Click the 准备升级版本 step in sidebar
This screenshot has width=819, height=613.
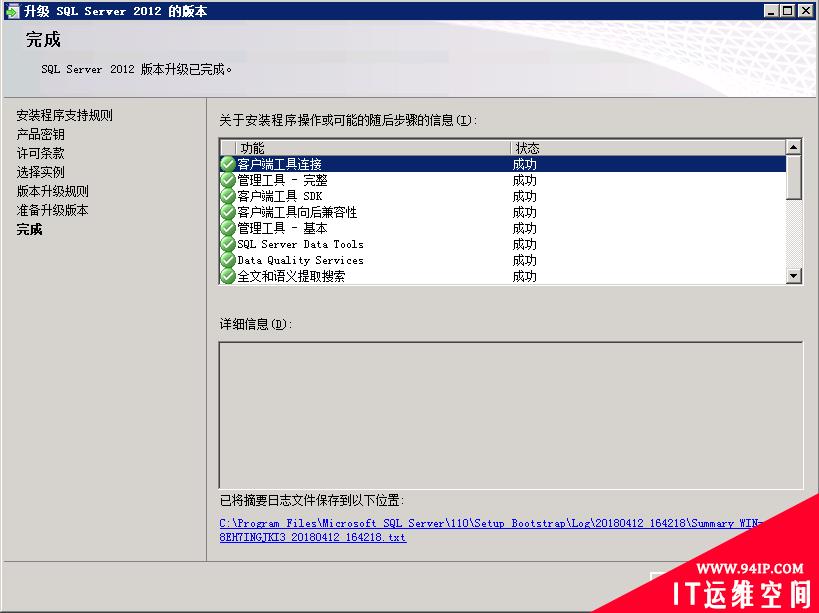(52, 210)
